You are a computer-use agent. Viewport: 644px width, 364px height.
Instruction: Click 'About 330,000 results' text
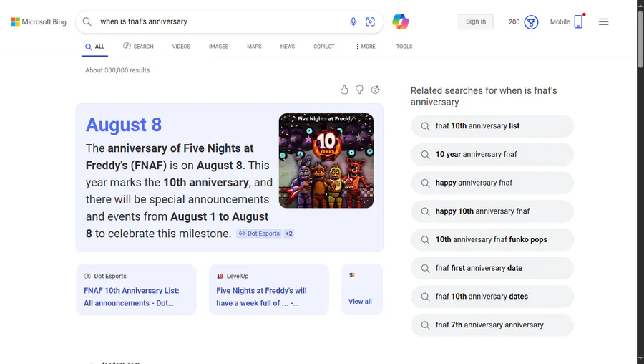tap(117, 70)
